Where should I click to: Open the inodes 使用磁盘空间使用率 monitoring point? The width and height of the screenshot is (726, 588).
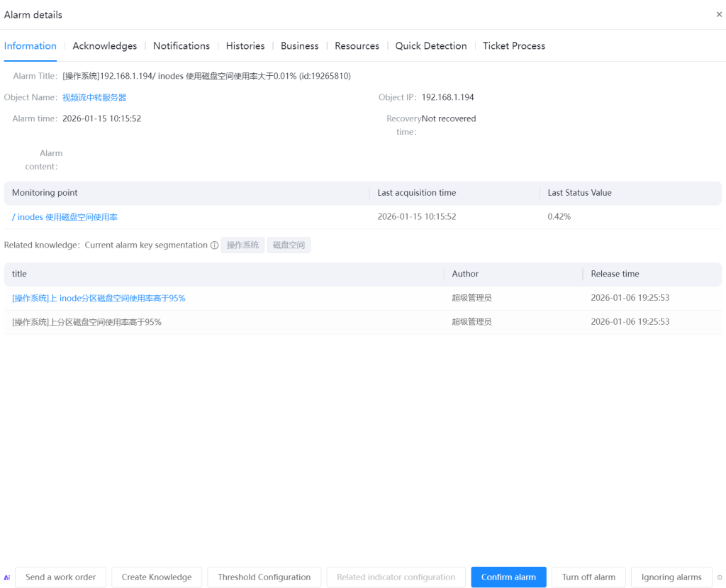(x=65, y=217)
